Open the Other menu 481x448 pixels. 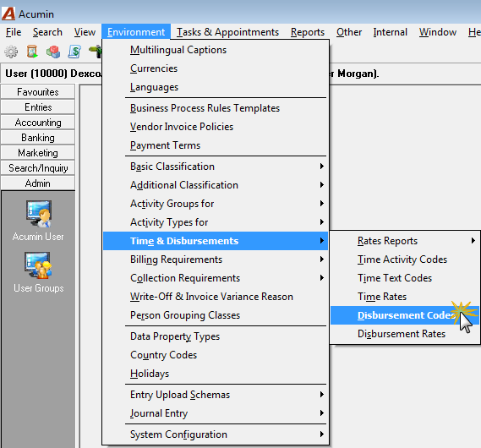click(x=349, y=32)
